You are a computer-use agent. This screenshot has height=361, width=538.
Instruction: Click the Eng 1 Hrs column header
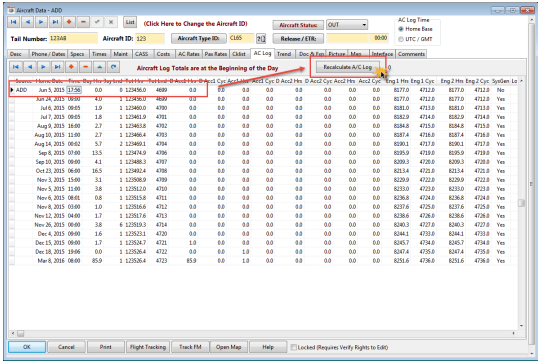[x=397, y=81]
